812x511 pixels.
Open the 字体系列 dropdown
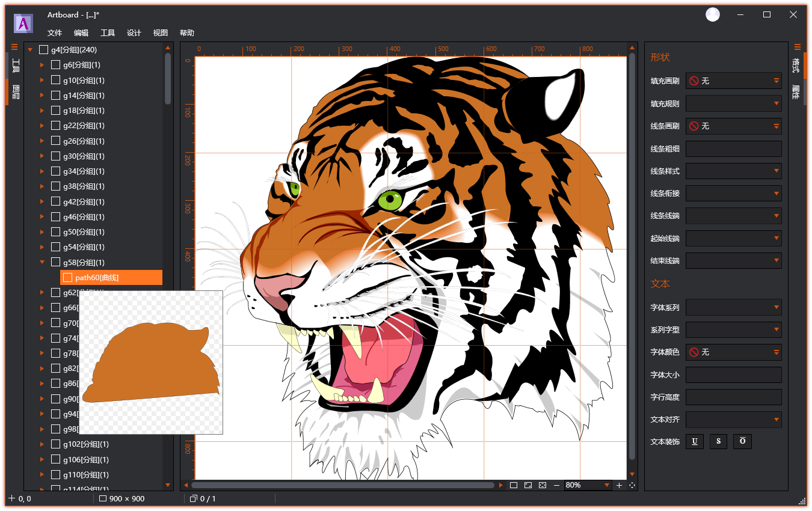pos(734,307)
